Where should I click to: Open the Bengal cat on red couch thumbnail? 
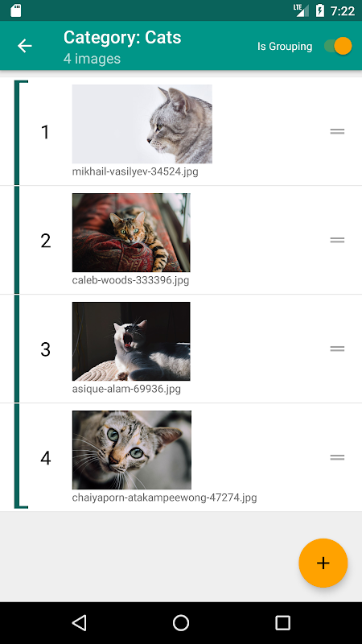point(131,233)
